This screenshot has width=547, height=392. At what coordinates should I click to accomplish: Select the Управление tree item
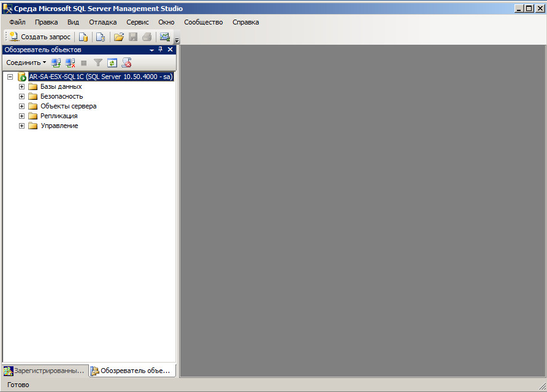click(59, 126)
